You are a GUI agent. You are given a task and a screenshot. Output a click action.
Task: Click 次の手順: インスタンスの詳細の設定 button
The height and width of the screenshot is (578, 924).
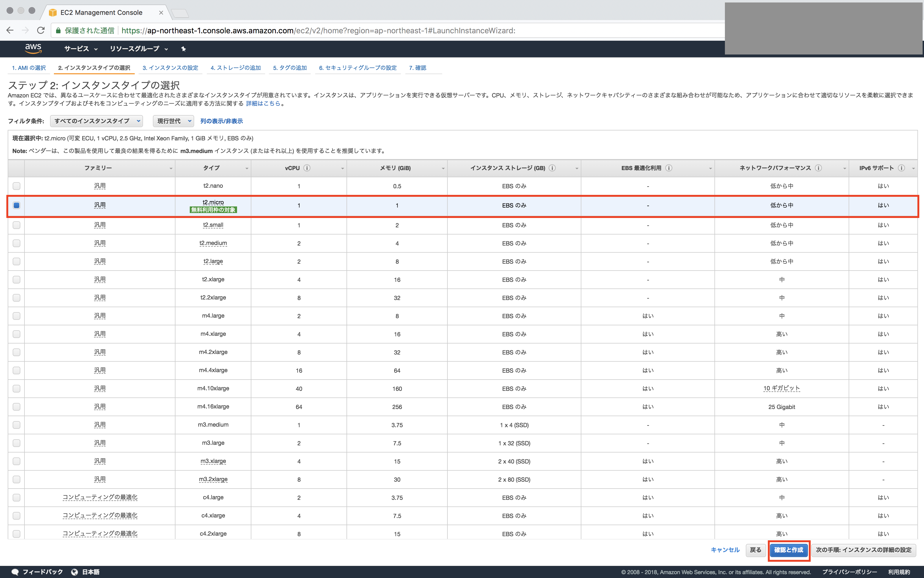(x=864, y=550)
